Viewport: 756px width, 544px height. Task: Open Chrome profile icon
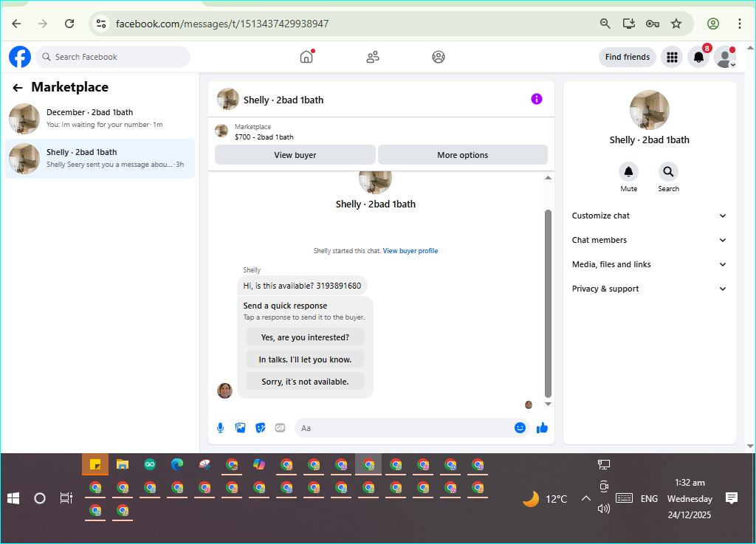[713, 24]
